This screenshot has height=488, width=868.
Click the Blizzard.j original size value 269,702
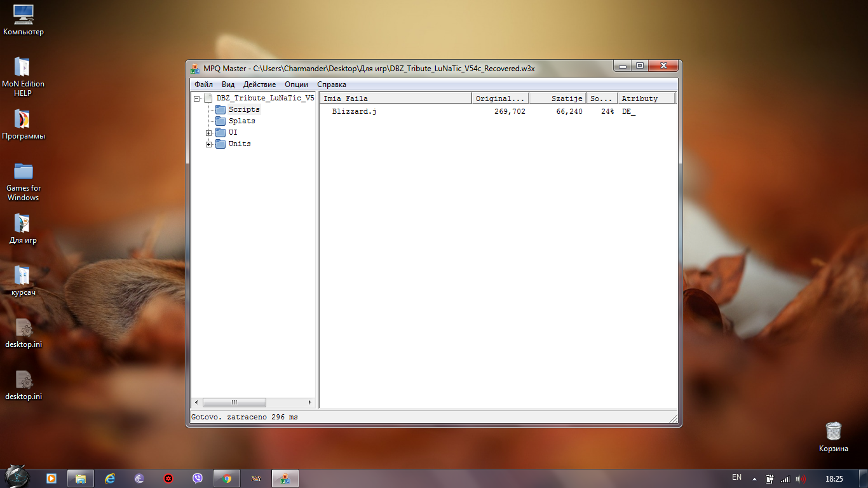(510, 112)
